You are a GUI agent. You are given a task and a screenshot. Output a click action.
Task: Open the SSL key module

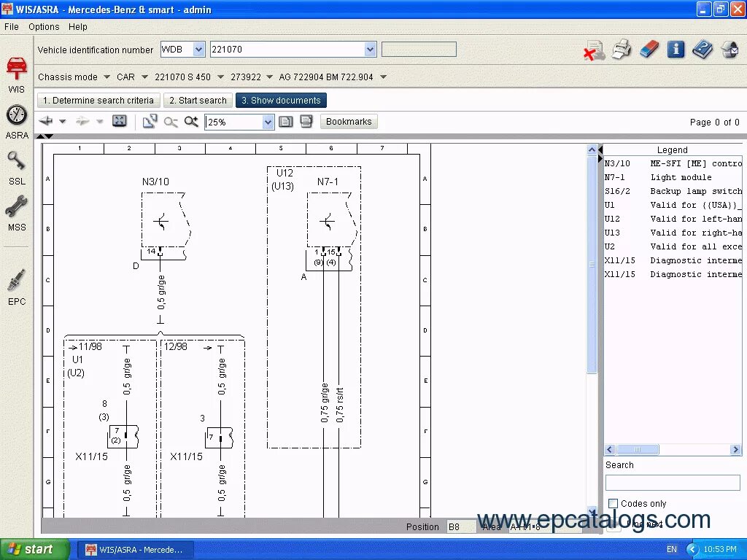(17, 168)
